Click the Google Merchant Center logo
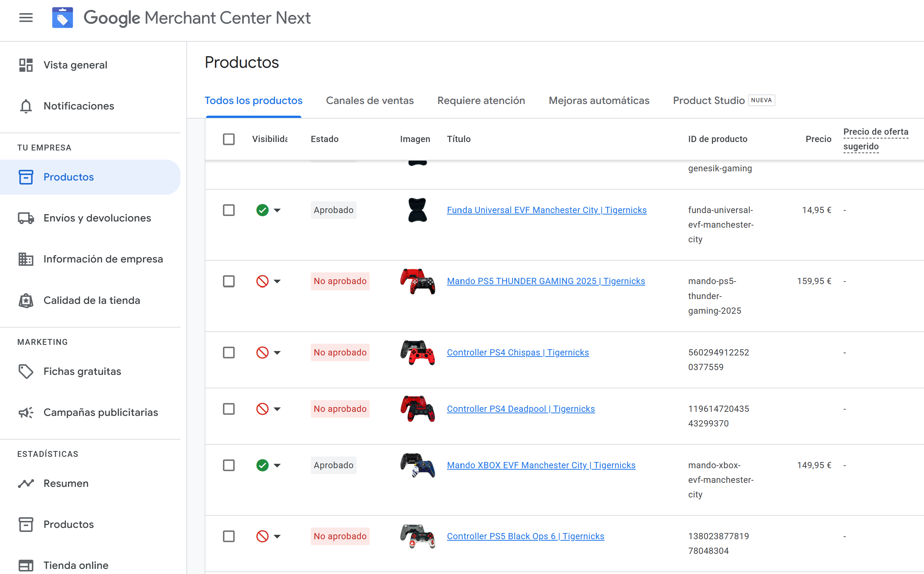The image size is (924, 574). [63, 18]
